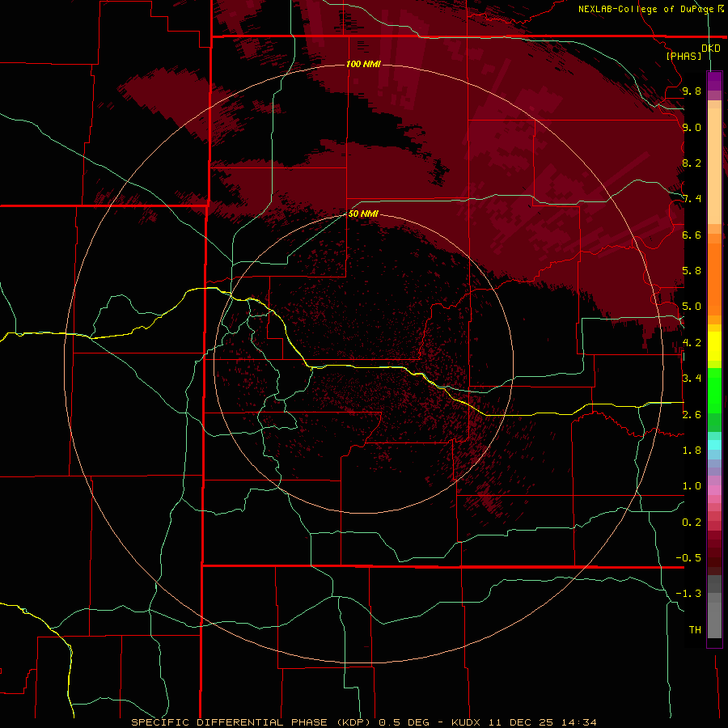The image size is (728, 728).
Task: Click the 6.6 scale value
Action: 692,235
